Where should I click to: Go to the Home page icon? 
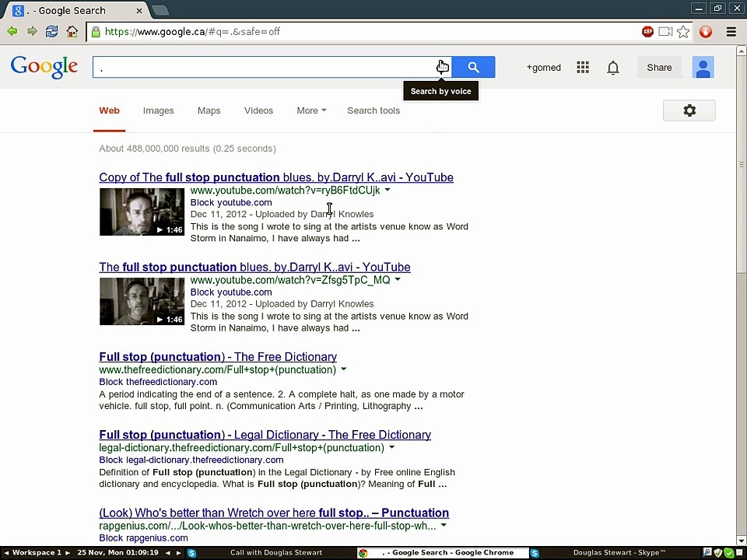click(72, 31)
